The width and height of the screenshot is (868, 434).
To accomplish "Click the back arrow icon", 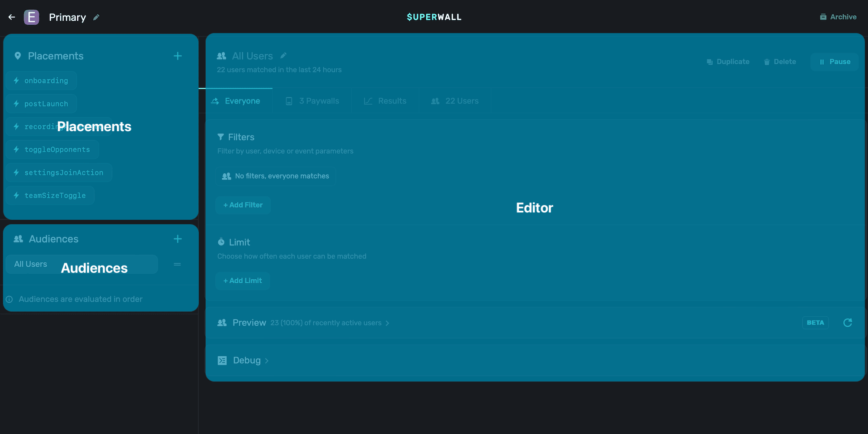I will pos(12,17).
